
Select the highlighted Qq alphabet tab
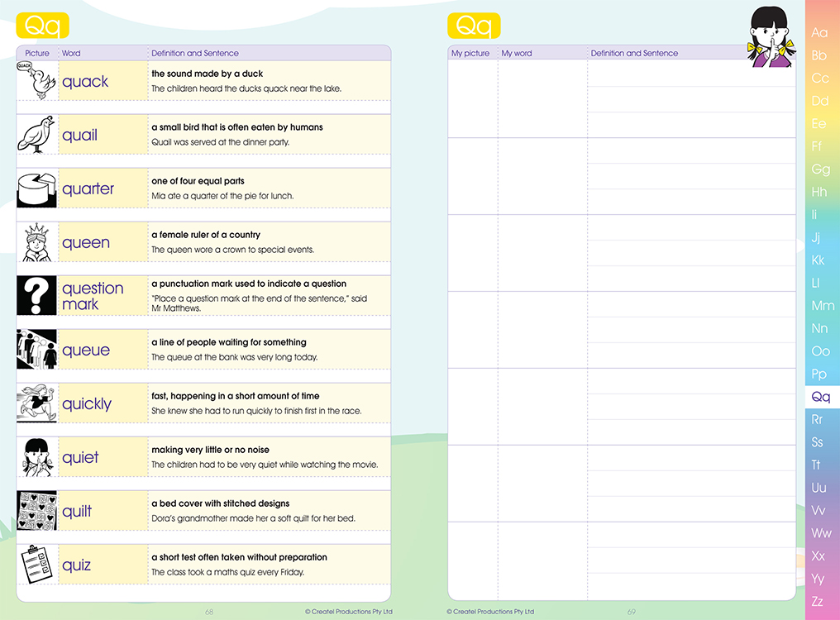[820, 398]
